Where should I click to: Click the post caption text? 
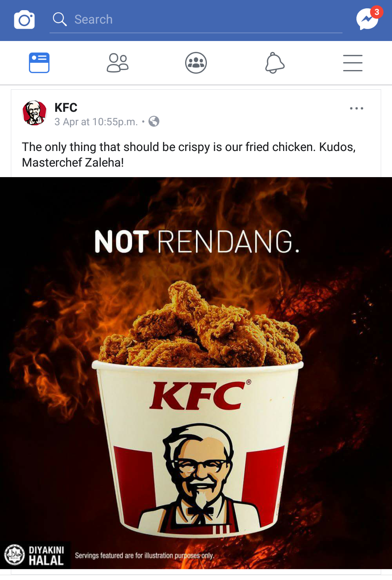pos(189,155)
